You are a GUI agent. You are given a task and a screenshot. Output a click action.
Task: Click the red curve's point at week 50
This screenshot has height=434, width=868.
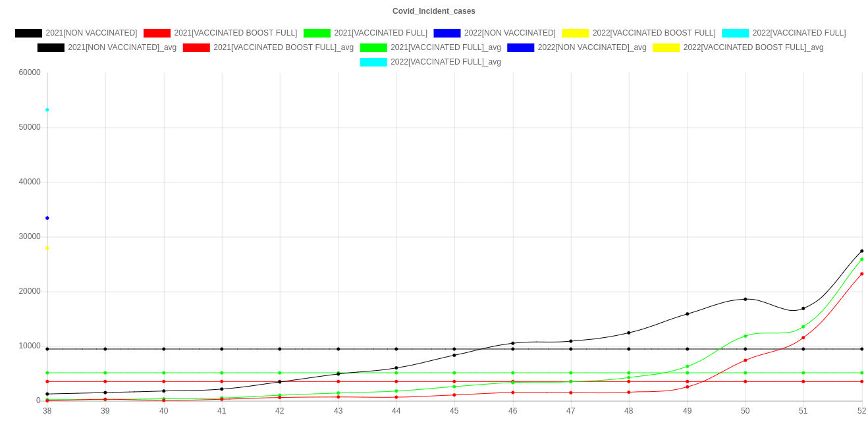(746, 360)
